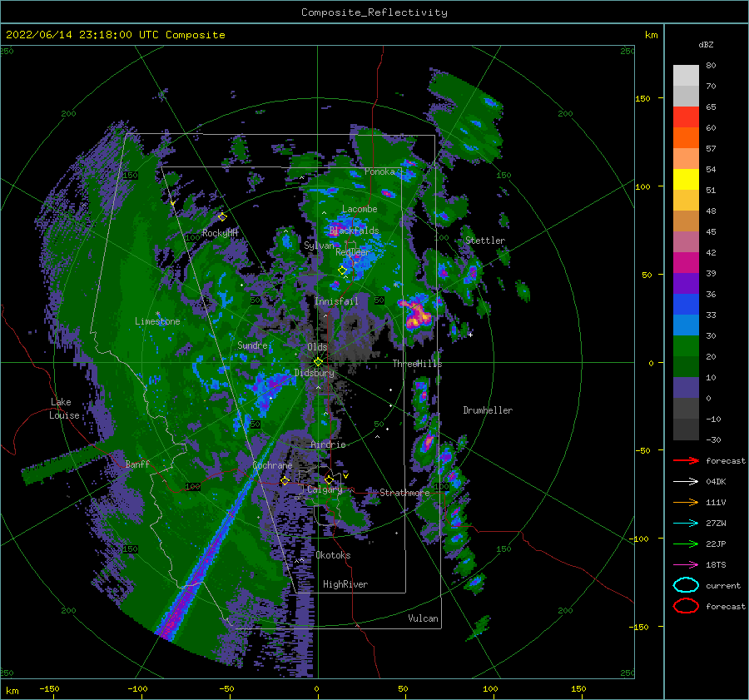Select the yellow diamond marker near RockyMH
Screen dimensions: 749x700
(222, 217)
